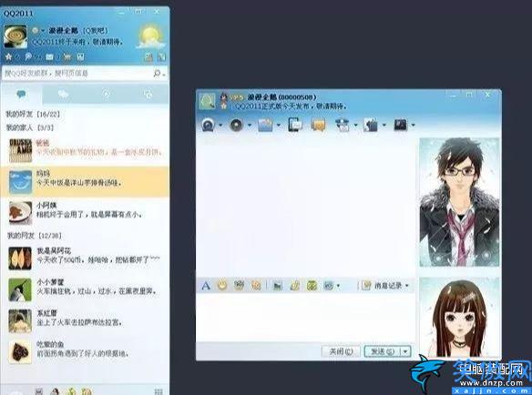
Task: Send a window shake nudge
Action: pyautogui.click(x=256, y=286)
